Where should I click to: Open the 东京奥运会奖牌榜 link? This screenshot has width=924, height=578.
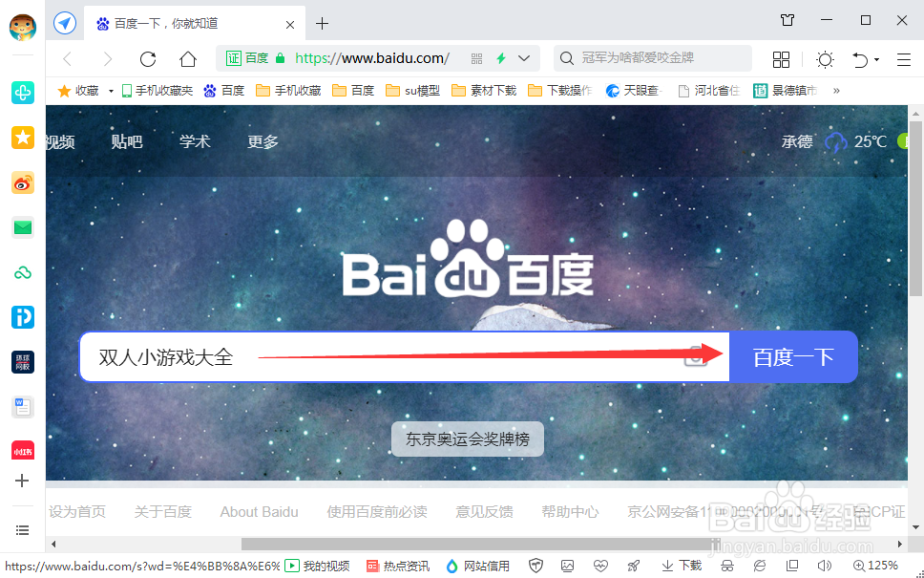click(x=468, y=439)
